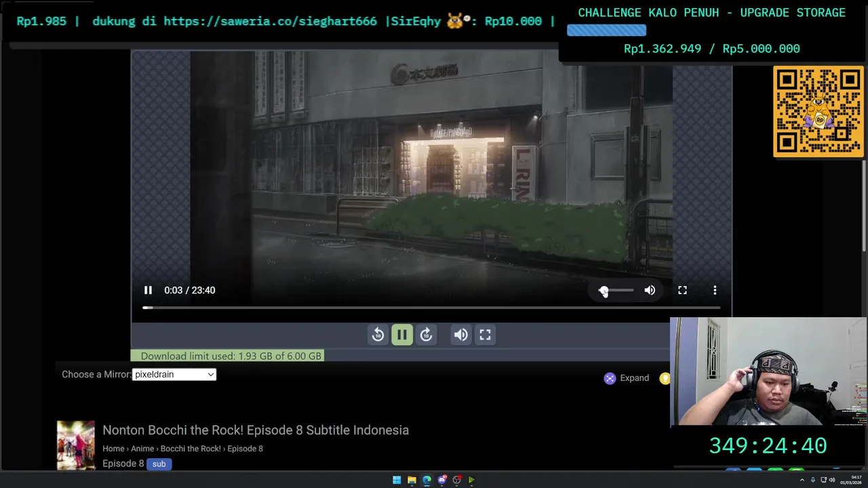The image size is (868, 488).
Task: Click the saweria.co/sieghart666 ticker text
Action: [x=270, y=21]
